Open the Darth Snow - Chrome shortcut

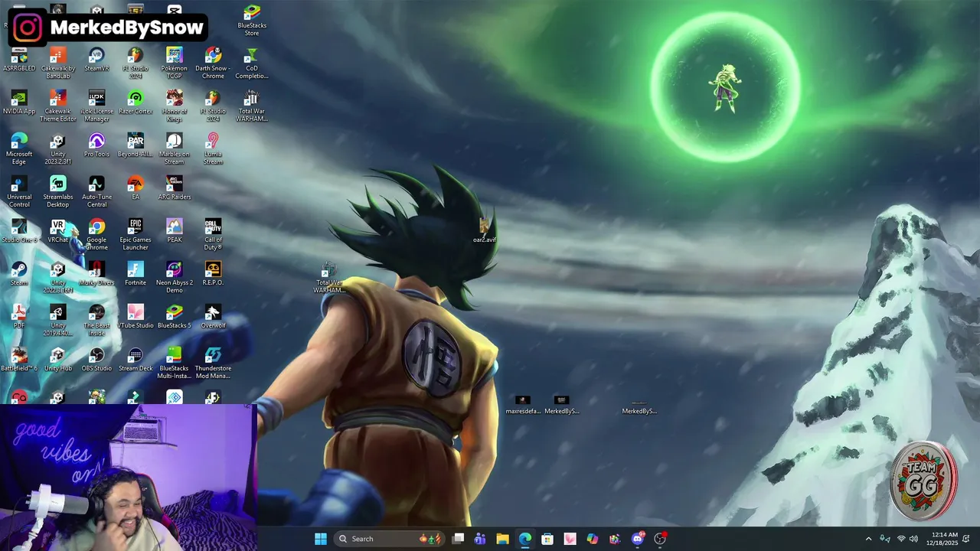point(213,64)
